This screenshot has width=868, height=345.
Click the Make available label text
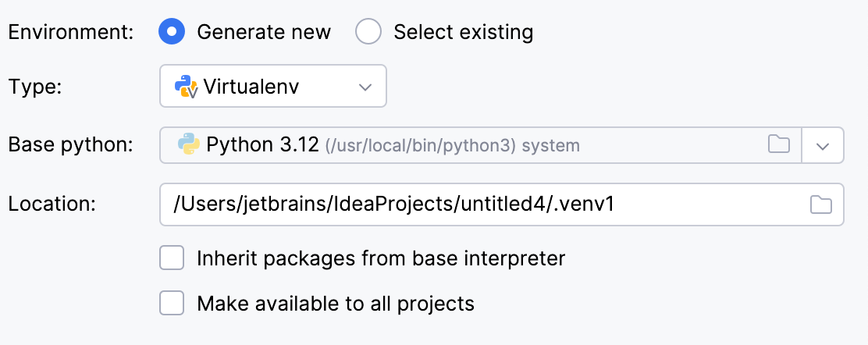[336, 304]
